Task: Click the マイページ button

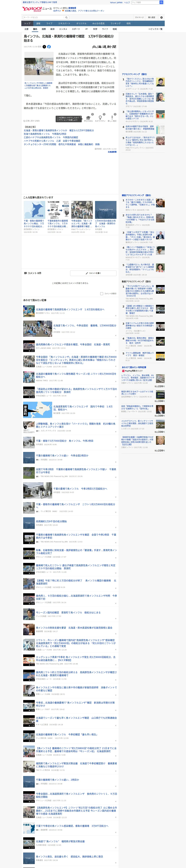Action: click(x=139, y=18)
